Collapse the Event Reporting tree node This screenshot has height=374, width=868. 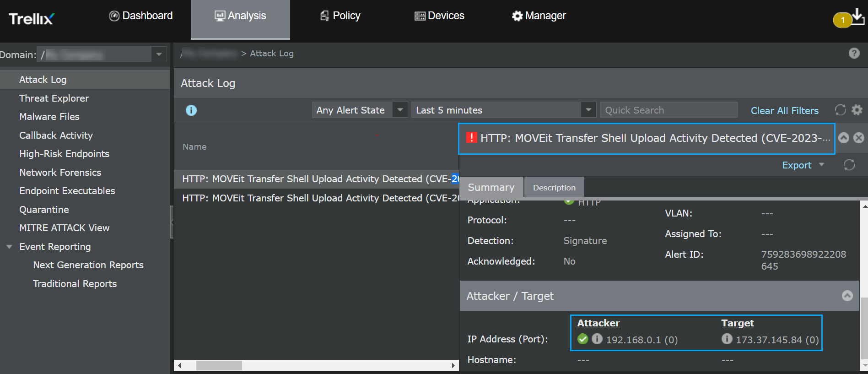tap(9, 247)
